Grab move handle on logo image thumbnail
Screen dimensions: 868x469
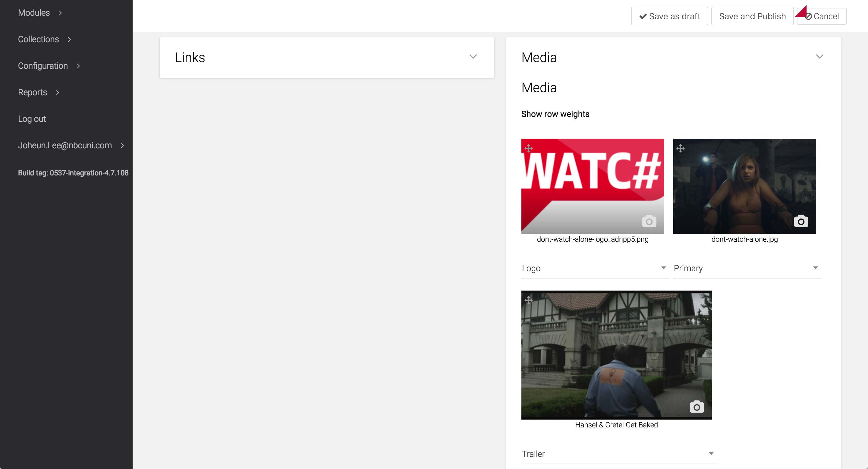(528, 148)
